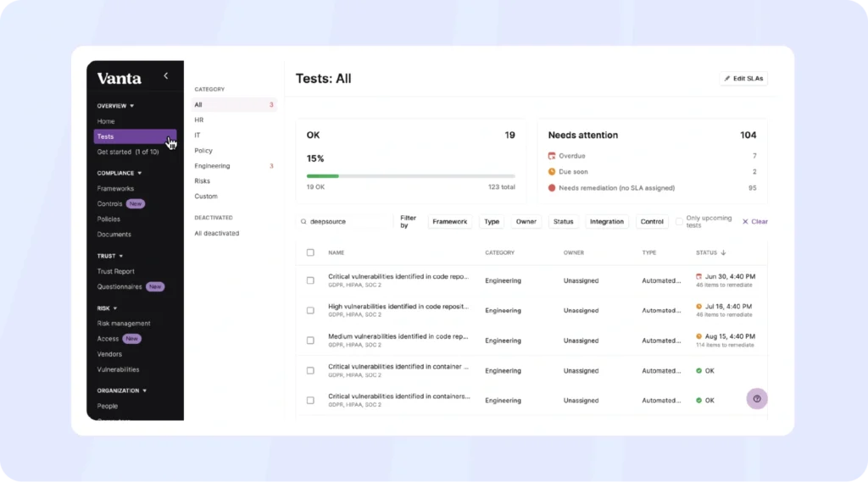The width and height of the screenshot is (868, 482).
Task: Click overdue icon next to Jun 30 status
Action: coord(698,276)
